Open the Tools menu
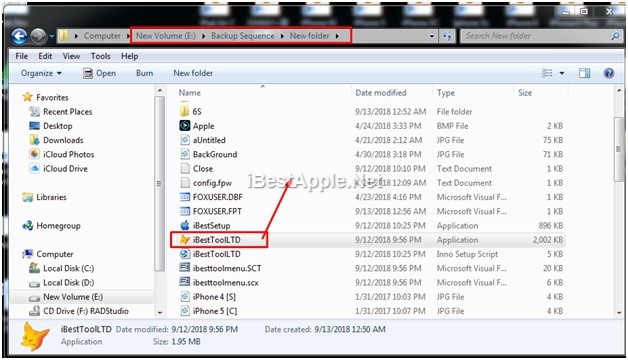This screenshot has height=360, width=628. click(x=101, y=56)
